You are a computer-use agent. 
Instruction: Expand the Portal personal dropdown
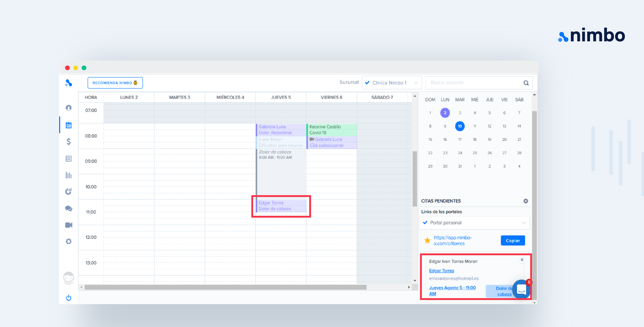tap(474, 223)
